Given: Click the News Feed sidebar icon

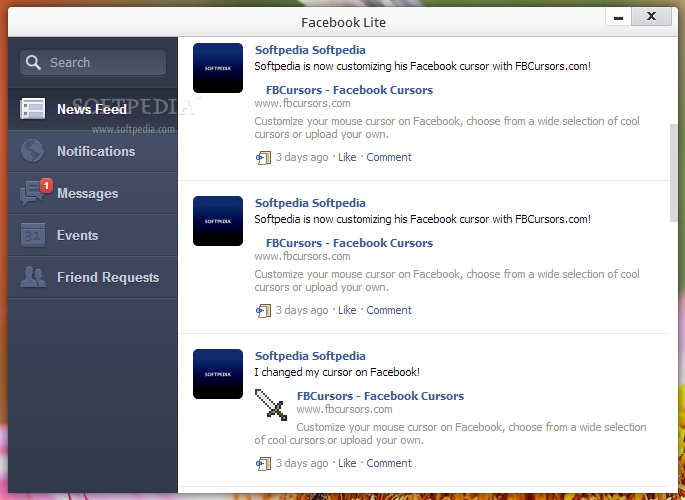Looking at the screenshot, I should point(32,109).
